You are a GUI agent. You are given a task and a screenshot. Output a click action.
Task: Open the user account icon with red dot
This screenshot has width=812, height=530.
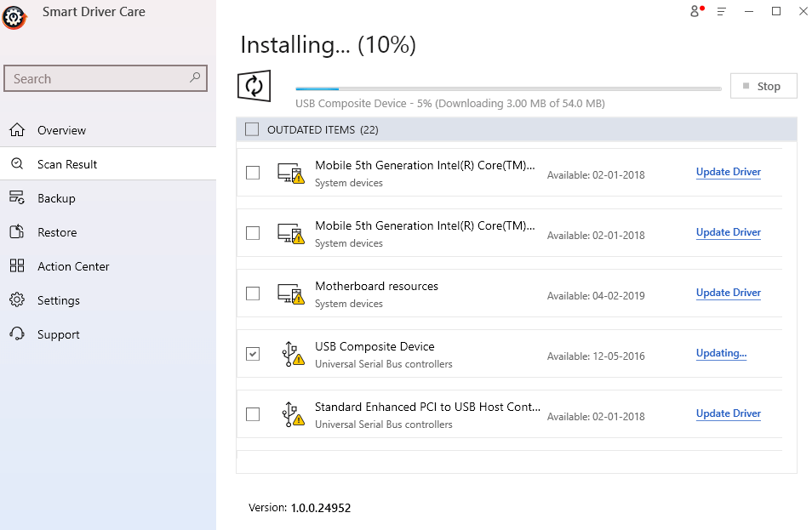pyautogui.click(x=694, y=11)
